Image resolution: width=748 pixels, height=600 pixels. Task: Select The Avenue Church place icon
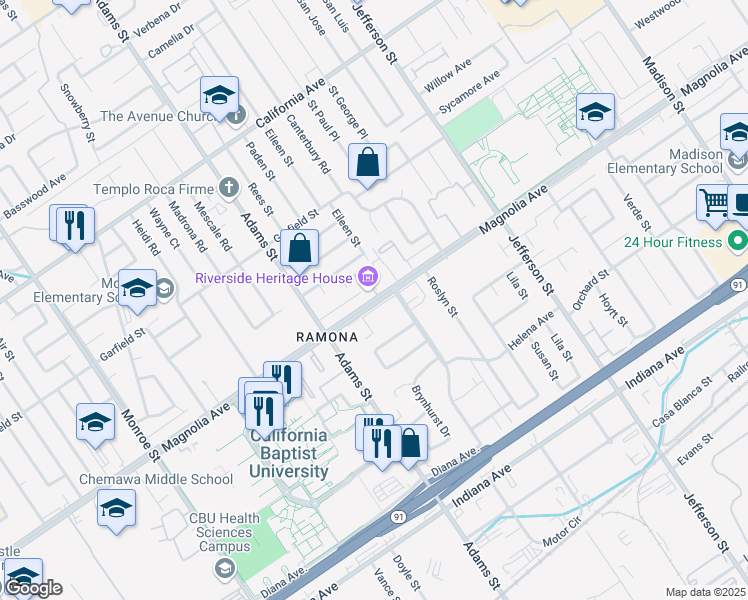click(x=237, y=116)
